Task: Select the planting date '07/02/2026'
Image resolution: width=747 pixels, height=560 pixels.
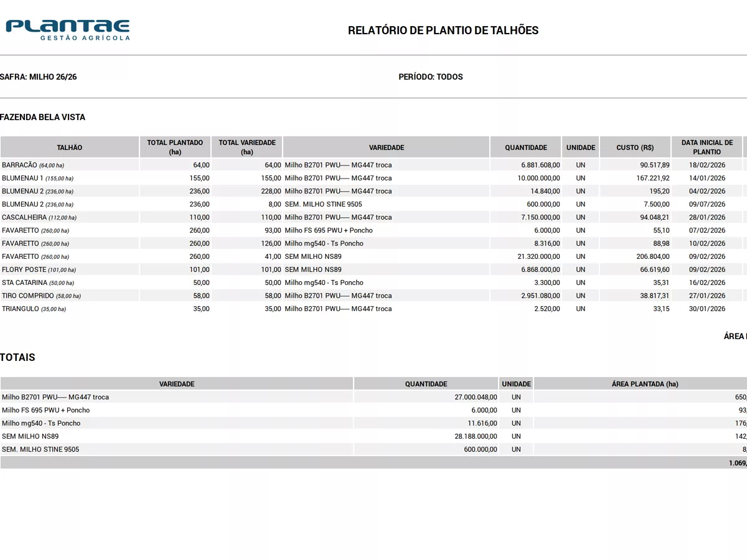Action: [x=707, y=230]
